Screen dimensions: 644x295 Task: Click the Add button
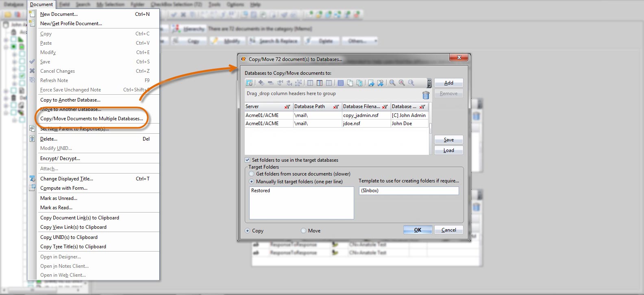[449, 83]
